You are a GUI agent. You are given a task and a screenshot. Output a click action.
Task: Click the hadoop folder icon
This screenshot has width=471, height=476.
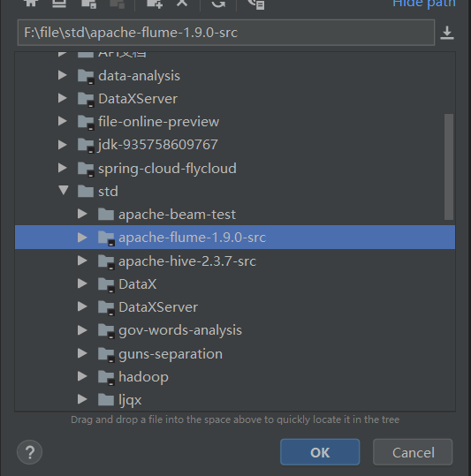point(106,377)
